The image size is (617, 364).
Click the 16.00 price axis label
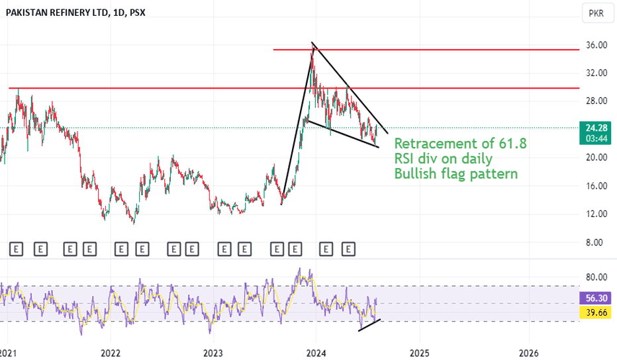pos(596,186)
